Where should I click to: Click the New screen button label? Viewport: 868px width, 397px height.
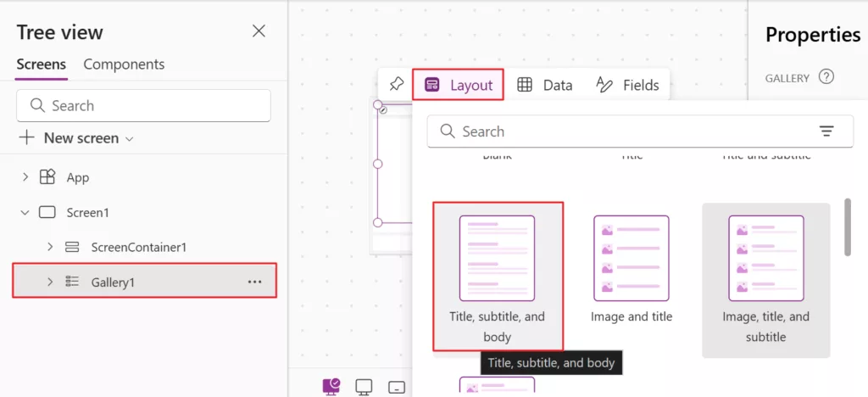[x=81, y=138]
